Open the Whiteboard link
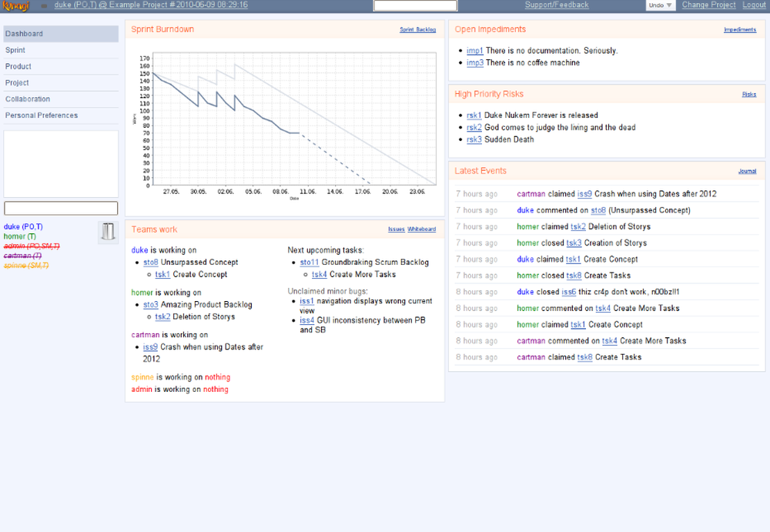Screen dimensions: 770x532 point(421,229)
